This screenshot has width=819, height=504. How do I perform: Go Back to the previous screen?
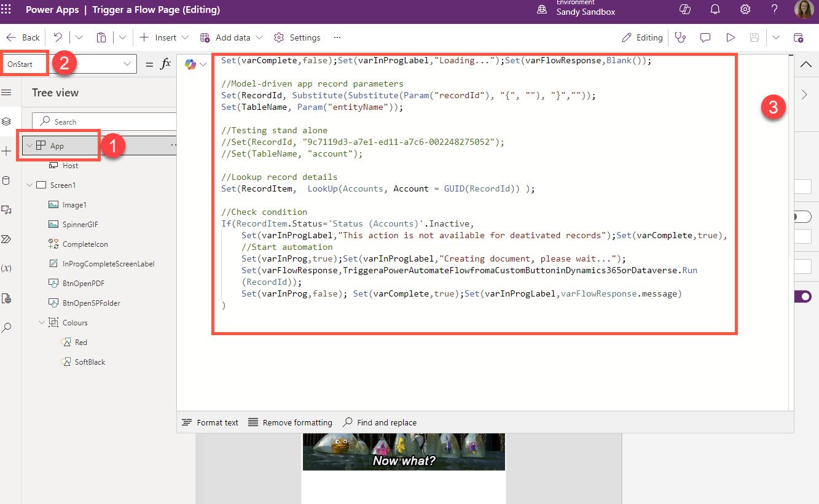(23, 37)
